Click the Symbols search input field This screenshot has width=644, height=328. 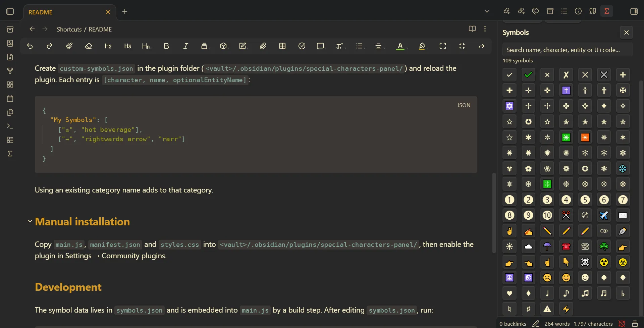(568, 50)
